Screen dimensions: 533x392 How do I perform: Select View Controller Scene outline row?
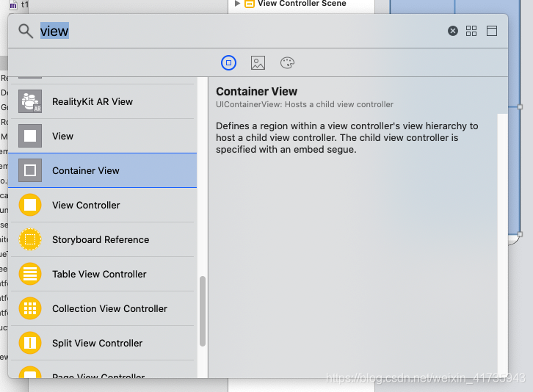[x=301, y=4]
